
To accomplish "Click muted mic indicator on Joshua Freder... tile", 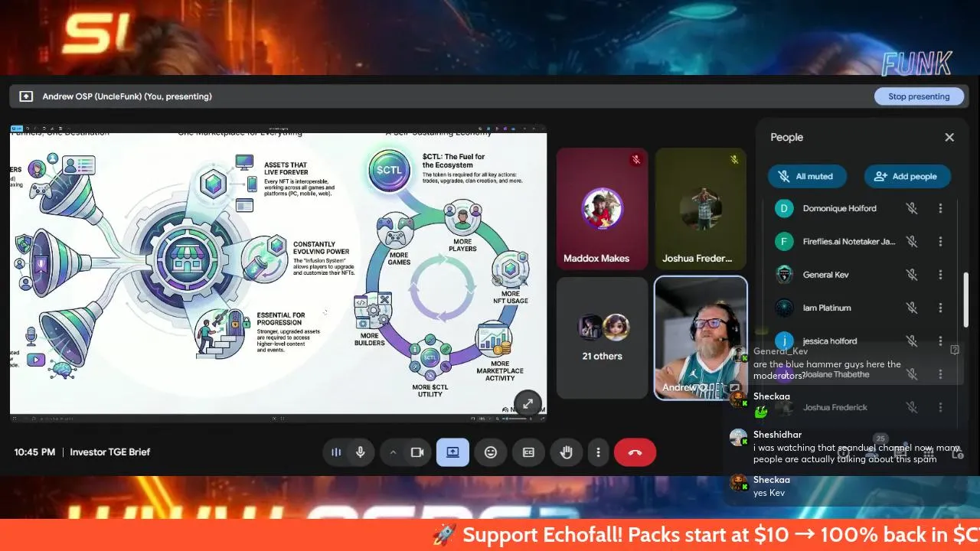I will click(734, 160).
